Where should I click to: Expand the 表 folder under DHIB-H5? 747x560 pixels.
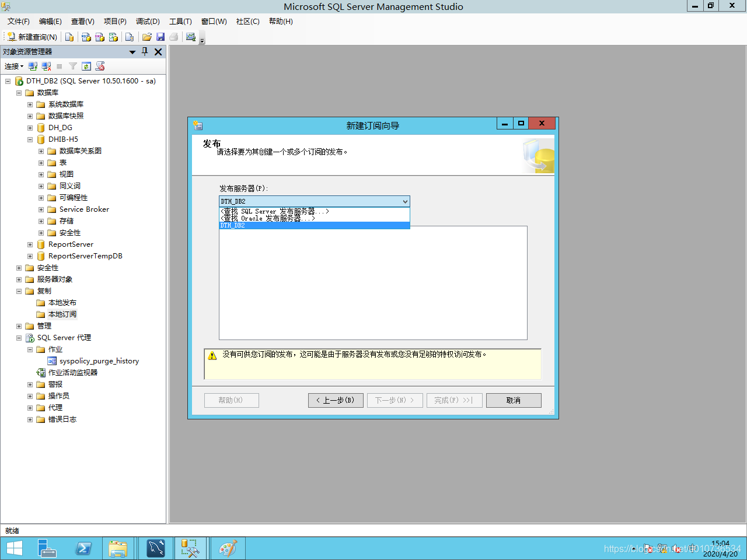pyautogui.click(x=41, y=163)
